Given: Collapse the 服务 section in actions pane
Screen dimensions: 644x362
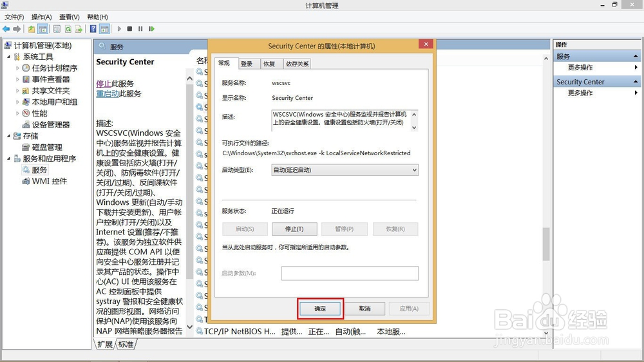Looking at the screenshot, I should [636, 56].
